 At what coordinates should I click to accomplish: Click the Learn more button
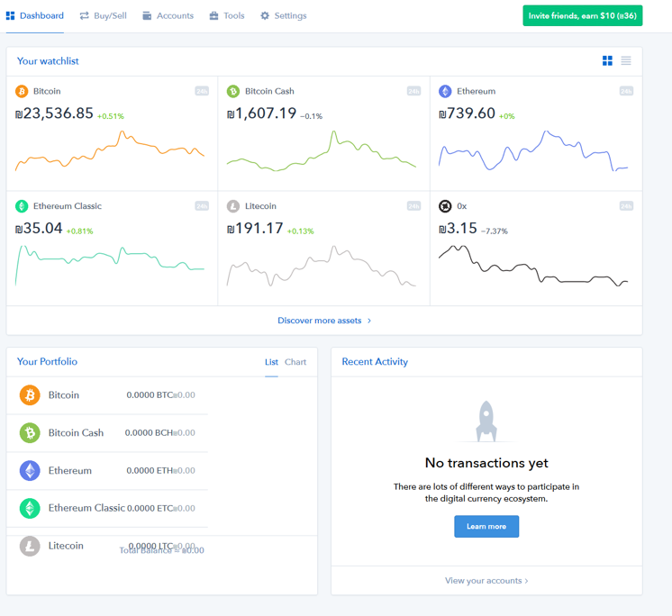[486, 527]
